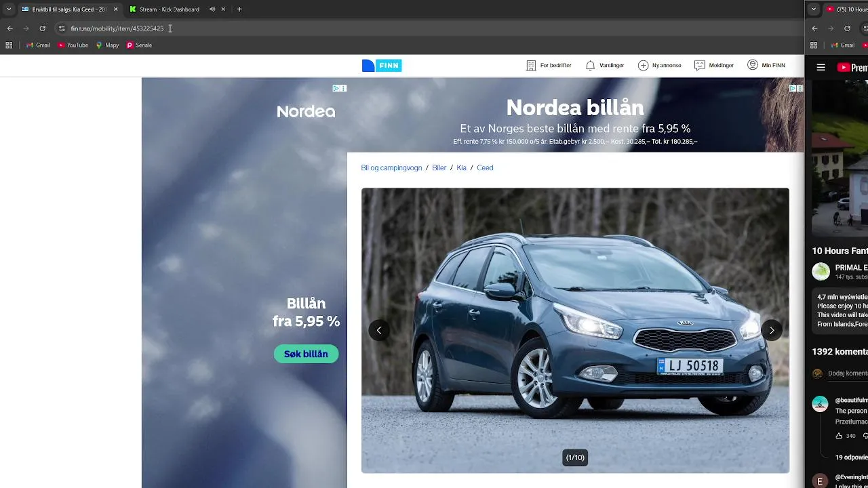The image size is (868, 488).
Task: Open Min FINN profile icon
Action: (x=753, y=65)
